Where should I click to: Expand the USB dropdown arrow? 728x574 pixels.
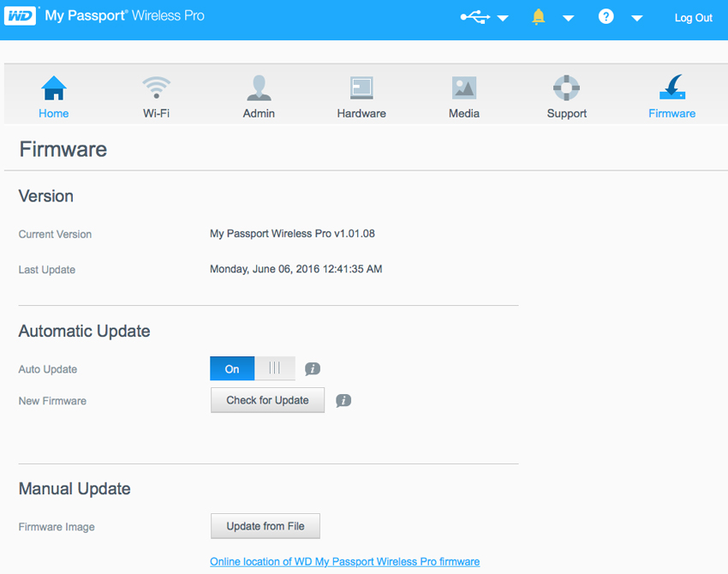pos(503,19)
